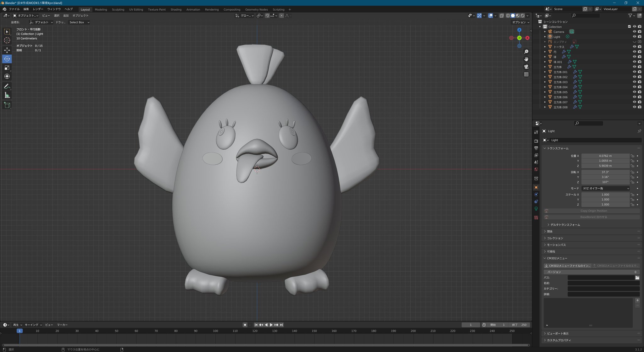Image resolution: width=644 pixels, height=352 pixels.
Task: Activate the 3D Cursor tool
Action: (x=7, y=40)
